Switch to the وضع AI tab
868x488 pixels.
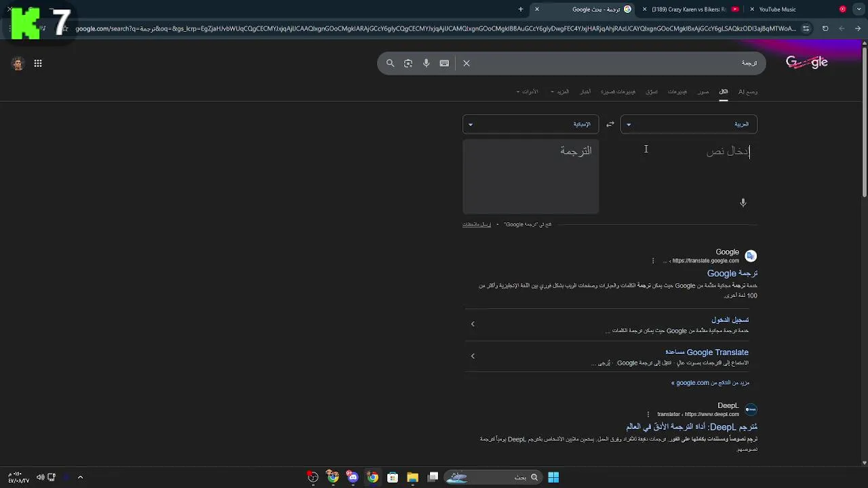(x=748, y=91)
